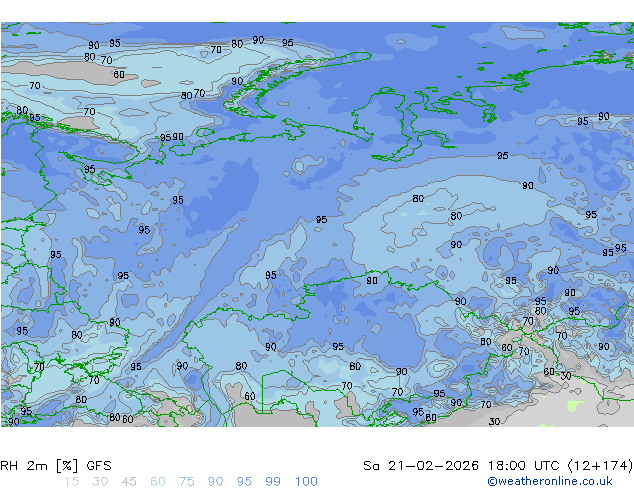Select the 30 value in the color legend
634x490 pixels.
(x=100, y=482)
